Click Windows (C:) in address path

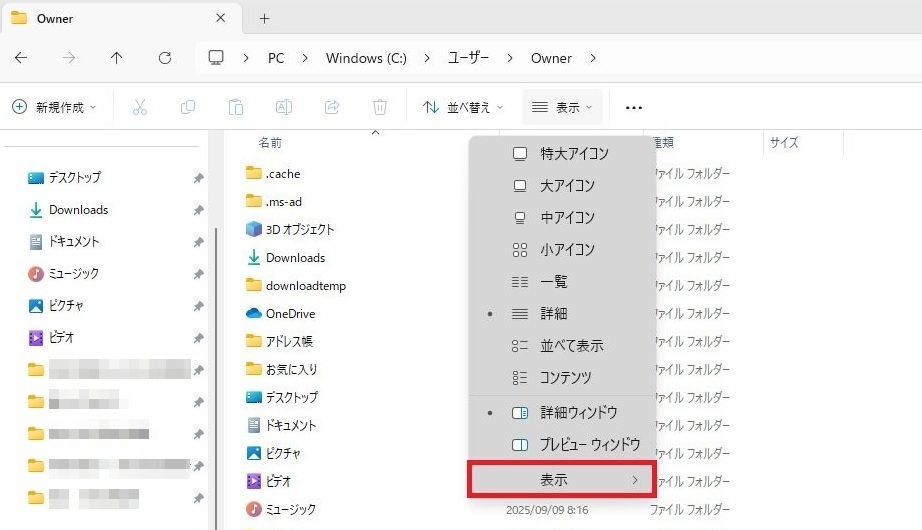[366, 58]
